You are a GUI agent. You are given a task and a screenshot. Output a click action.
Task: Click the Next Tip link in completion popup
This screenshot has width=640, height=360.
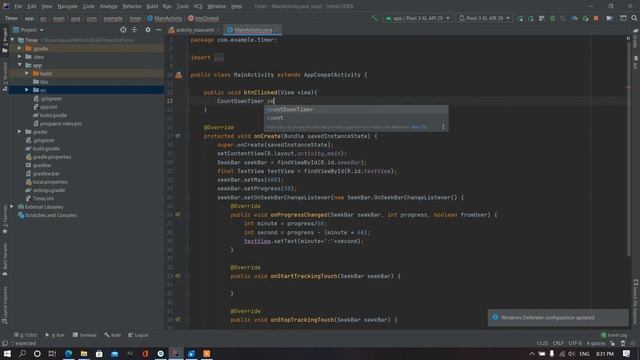[x=419, y=127]
